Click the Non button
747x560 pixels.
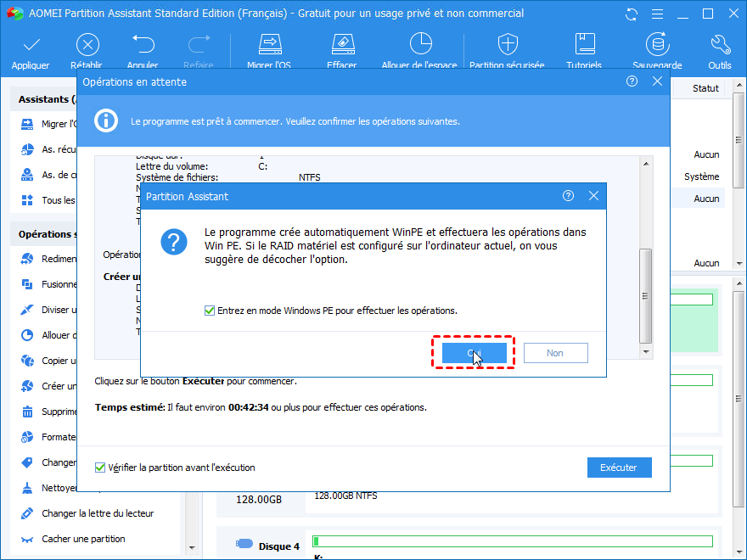(x=555, y=353)
